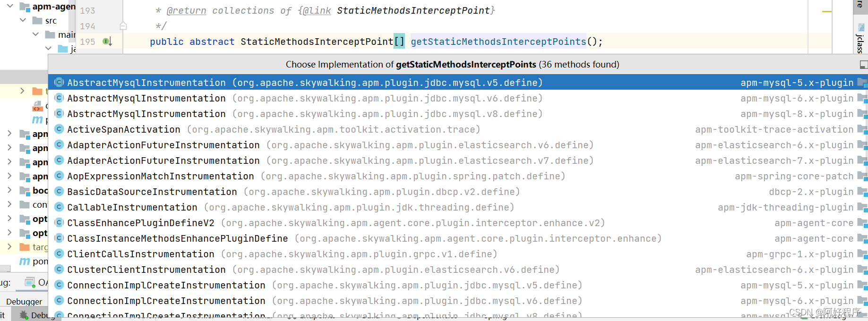Click class icon of ActiveSpanActivation row
Screen dimensions: 868x321
59,129
